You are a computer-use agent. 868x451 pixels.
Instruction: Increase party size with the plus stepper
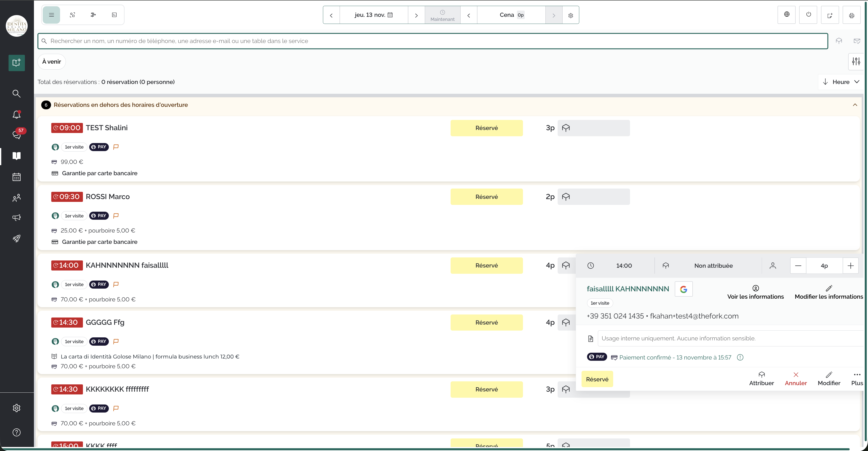click(x=851, y=265)
